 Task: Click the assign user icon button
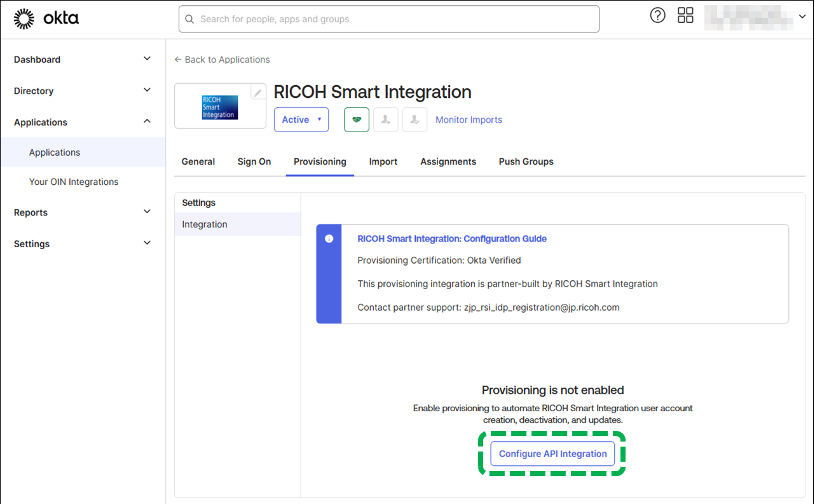click(x=385, y=119)
